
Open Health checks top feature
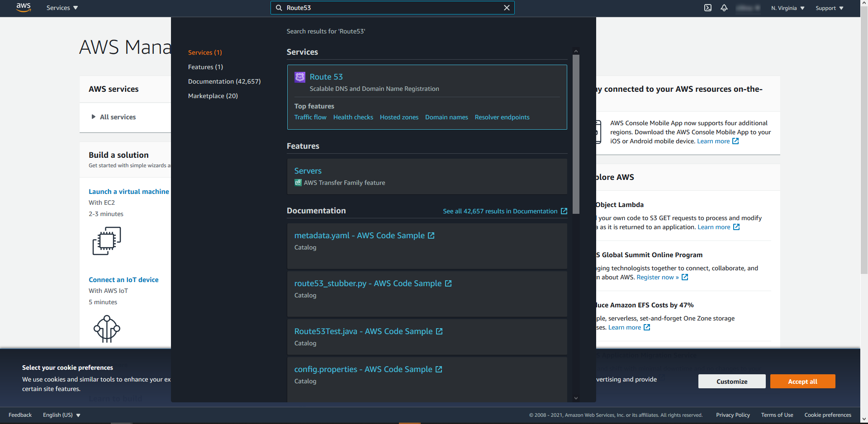pos(353,117)
